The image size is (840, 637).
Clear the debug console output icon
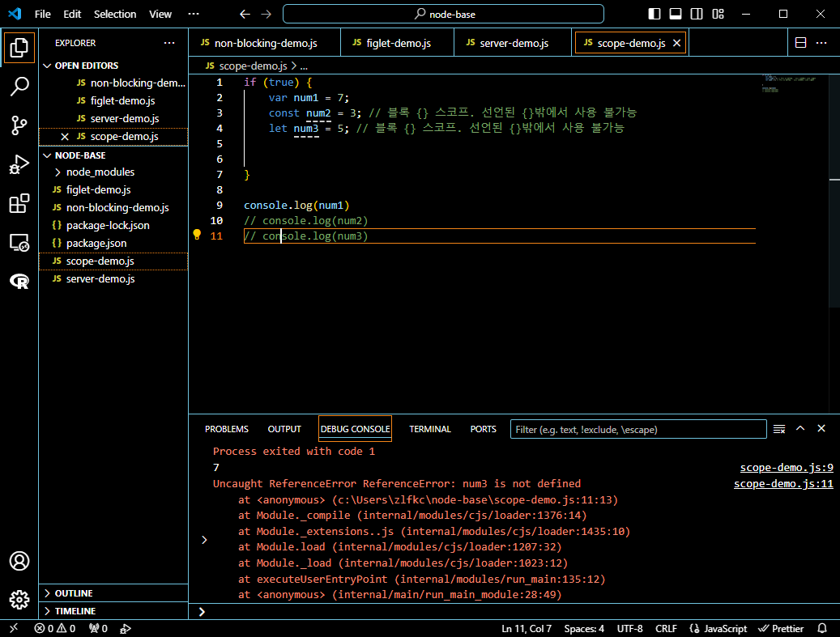tap(779, 429)
